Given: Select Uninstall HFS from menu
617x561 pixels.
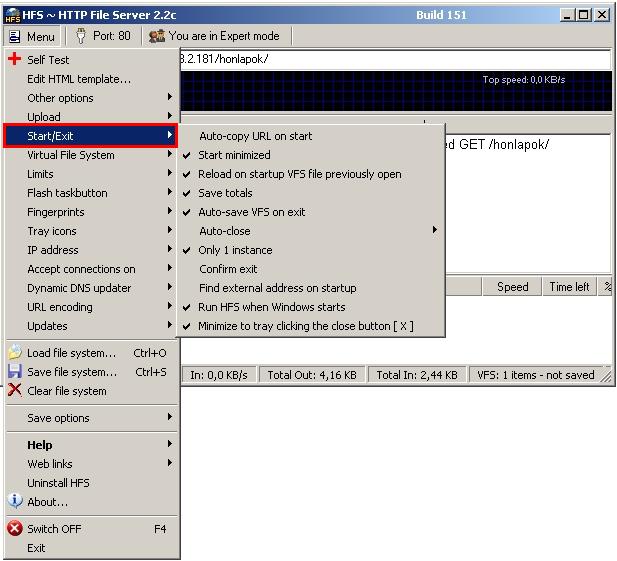Looking at the screenshot, I should pyautogui.click(x=91, y=483).
